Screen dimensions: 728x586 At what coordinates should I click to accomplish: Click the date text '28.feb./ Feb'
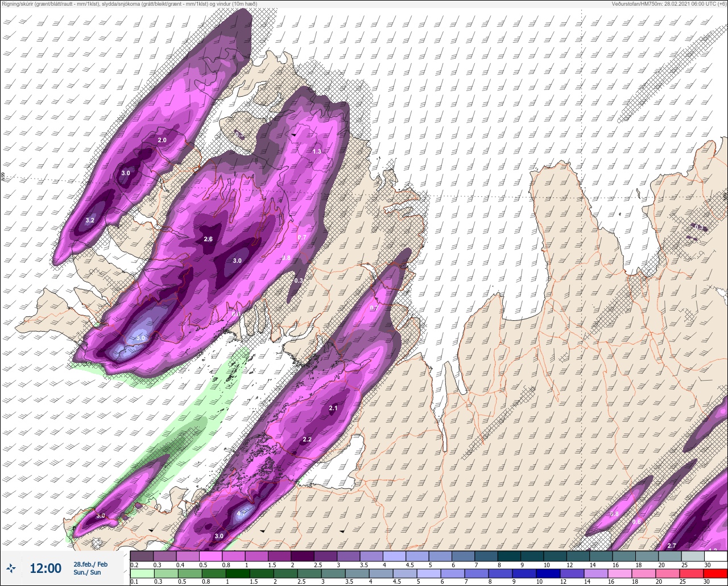90,564
